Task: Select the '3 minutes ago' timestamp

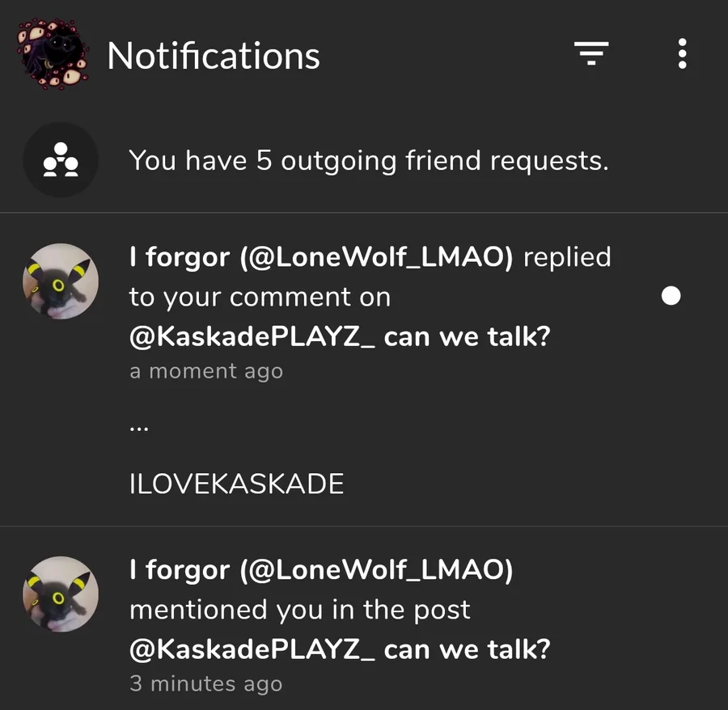Action: 206,684
